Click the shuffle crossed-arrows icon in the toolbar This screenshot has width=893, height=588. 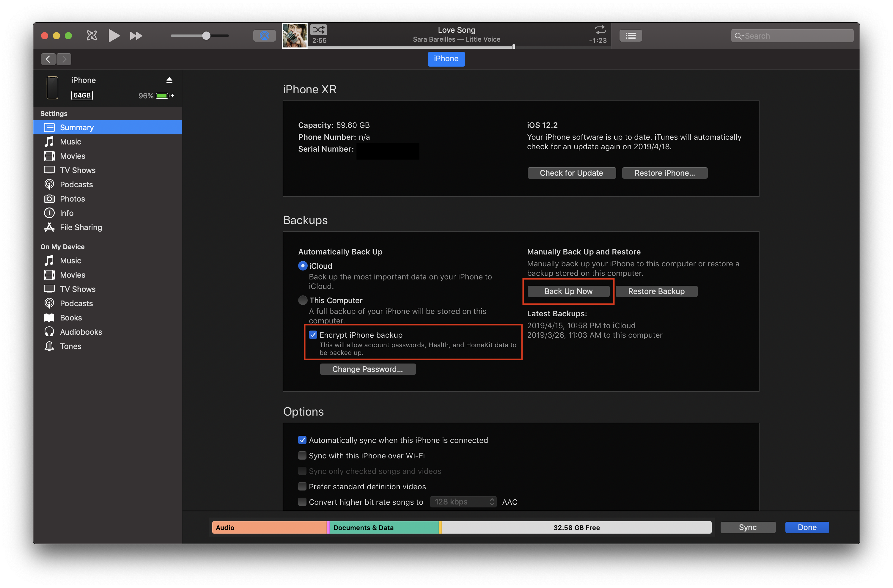point(92,36)
